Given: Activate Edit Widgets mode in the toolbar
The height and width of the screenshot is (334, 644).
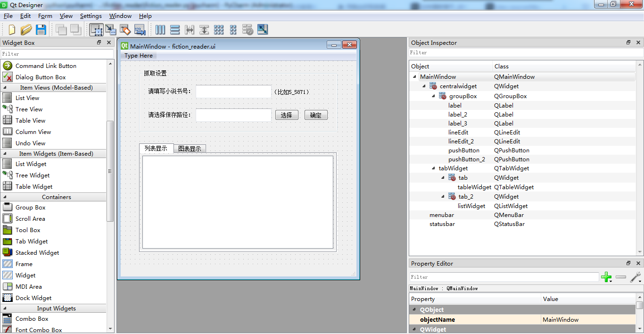Looking at the screenshot, I should tap(96, 30).
